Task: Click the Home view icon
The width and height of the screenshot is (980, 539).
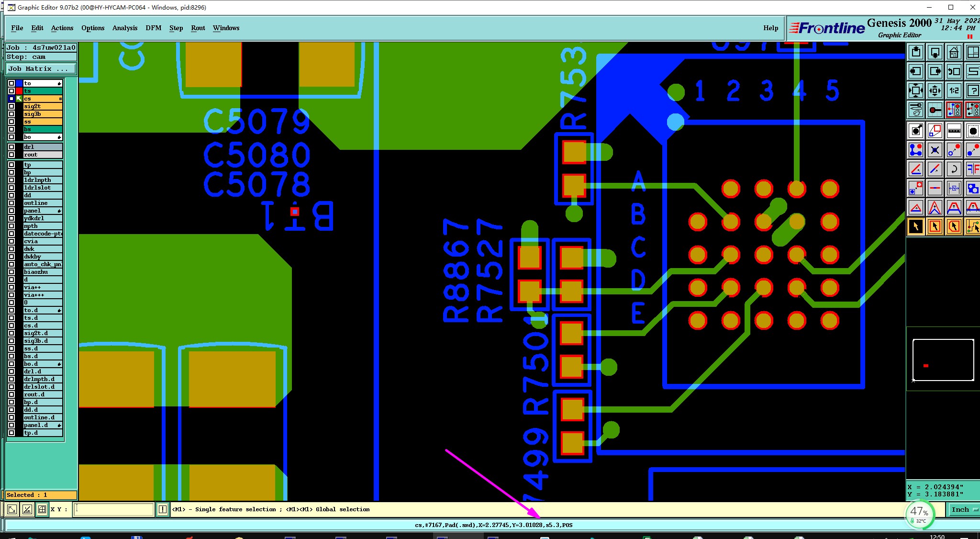Action: pyautogui.click(x=954, y=52)
